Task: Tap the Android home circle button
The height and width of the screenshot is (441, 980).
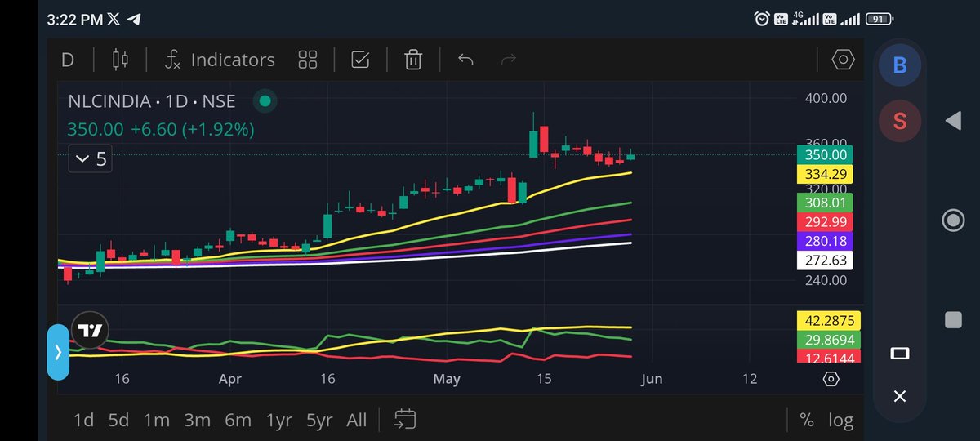Action: (952, 220)
